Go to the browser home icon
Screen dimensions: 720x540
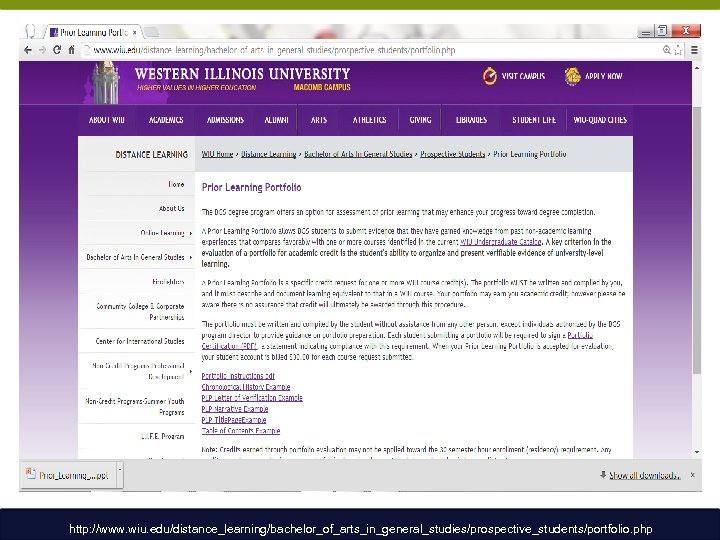click(x=71, y=50)
